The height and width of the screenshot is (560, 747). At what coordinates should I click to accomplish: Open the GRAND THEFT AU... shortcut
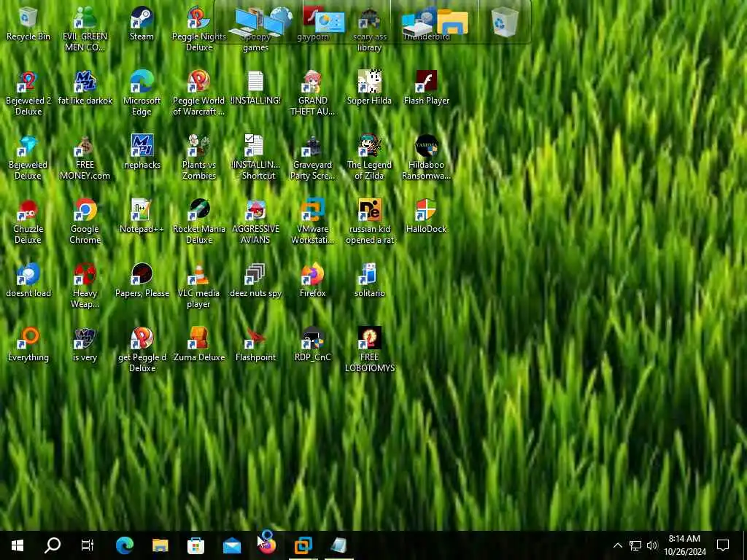pos(312,93)
